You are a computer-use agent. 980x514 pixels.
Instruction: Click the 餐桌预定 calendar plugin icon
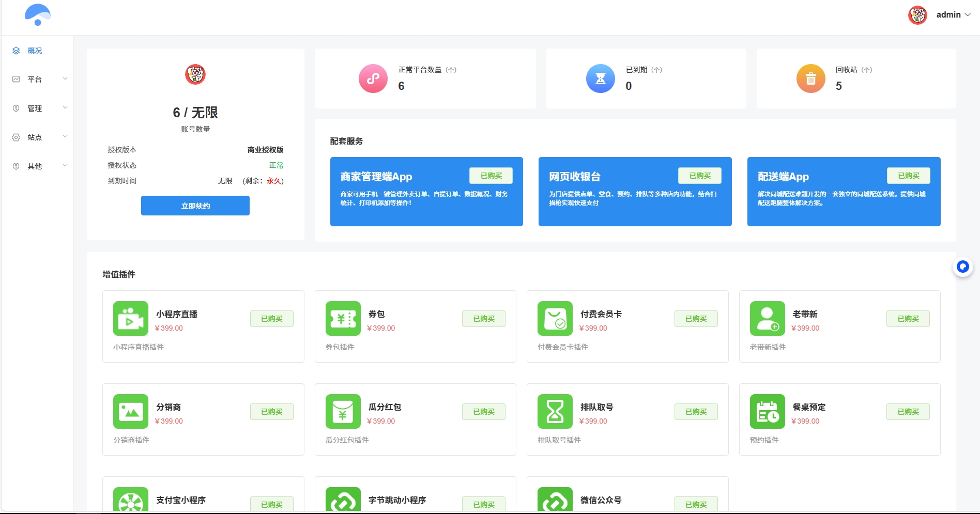click(768, 412)
